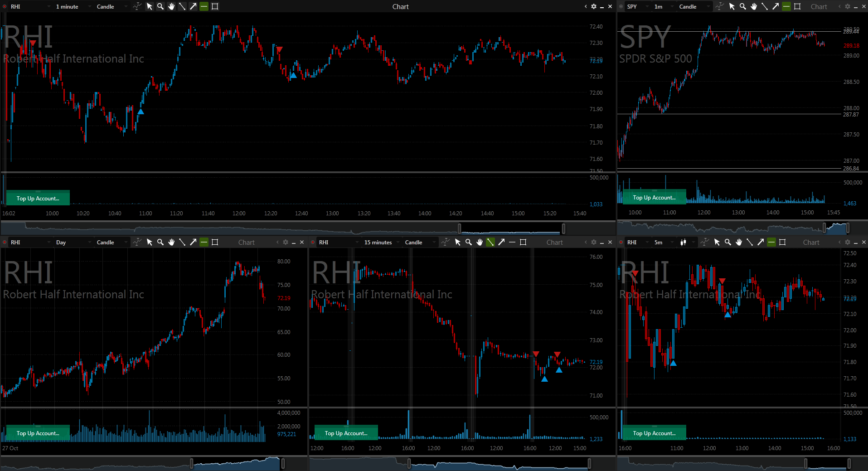Viewport: 868px width, 471px height.
Task: Pick arrow drawing tool in RHI Day chart
Action: pos(193,242)
